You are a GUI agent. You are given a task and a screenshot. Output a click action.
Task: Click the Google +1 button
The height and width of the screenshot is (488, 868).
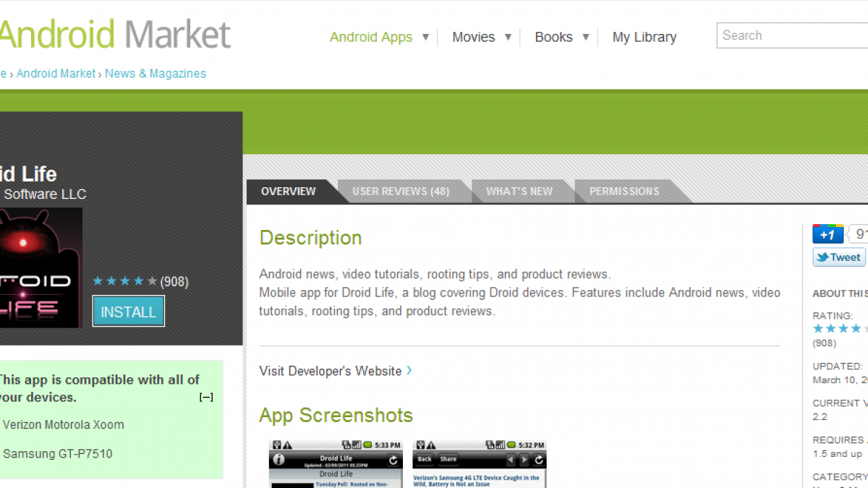[827, 234]
